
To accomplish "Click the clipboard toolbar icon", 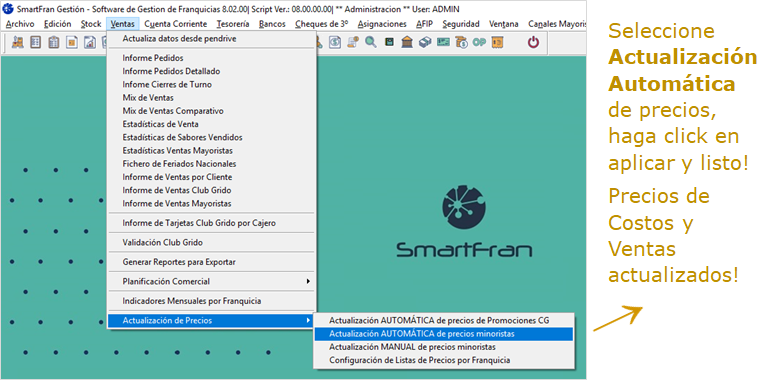I will 54,42.
